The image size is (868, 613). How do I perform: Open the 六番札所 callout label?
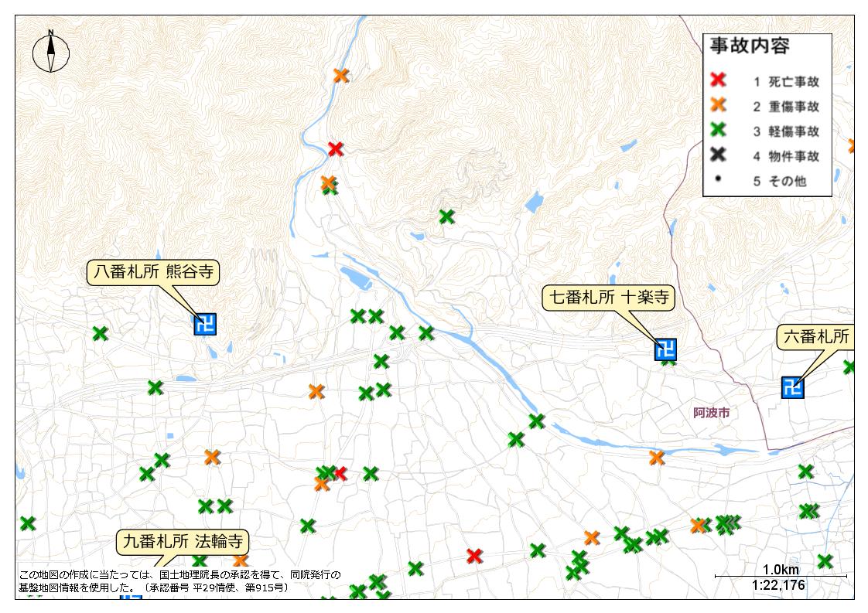(x=815, y=336)
